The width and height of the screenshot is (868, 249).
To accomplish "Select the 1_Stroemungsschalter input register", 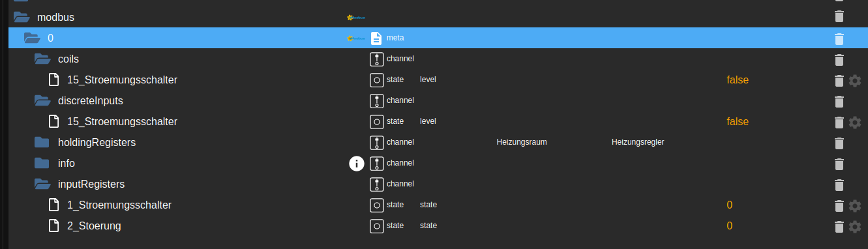I will [x=119, y=205].
